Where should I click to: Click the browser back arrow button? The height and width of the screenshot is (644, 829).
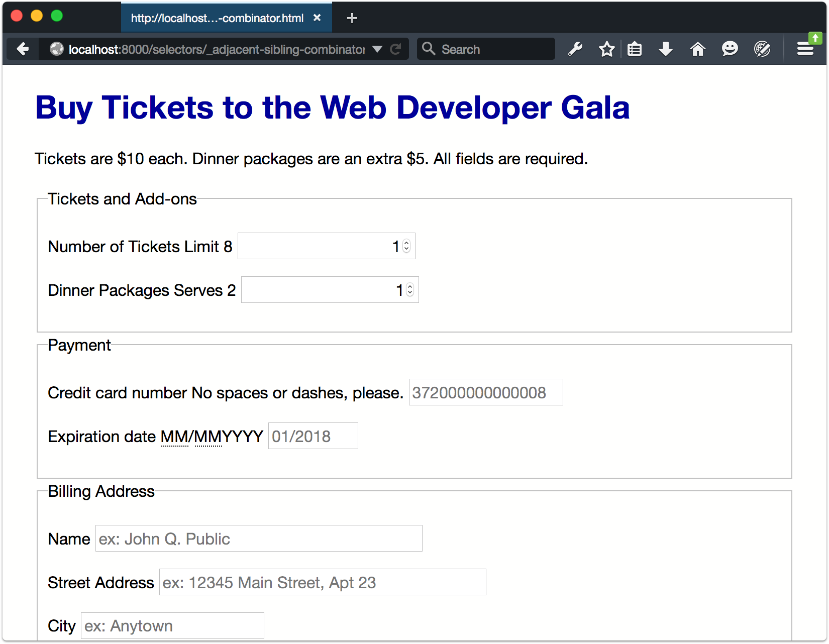[23, 49]
